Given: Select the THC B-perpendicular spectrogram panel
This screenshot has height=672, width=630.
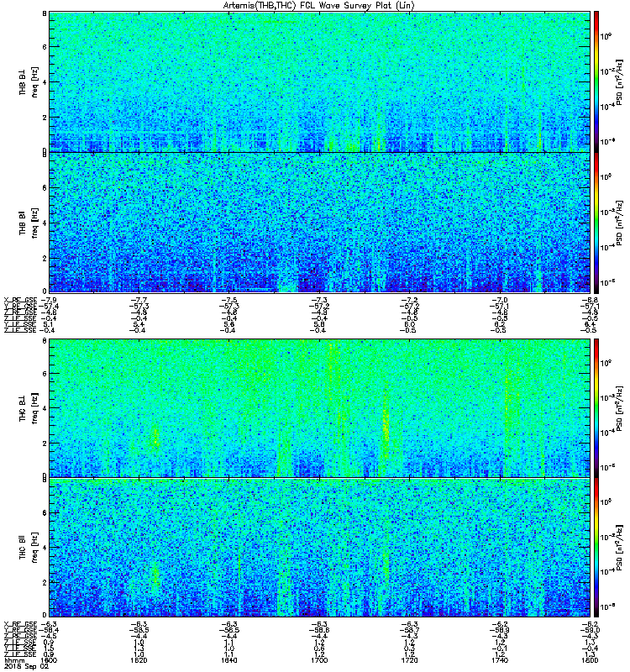Looking at the screenshot, I should [x=319, y=407].
